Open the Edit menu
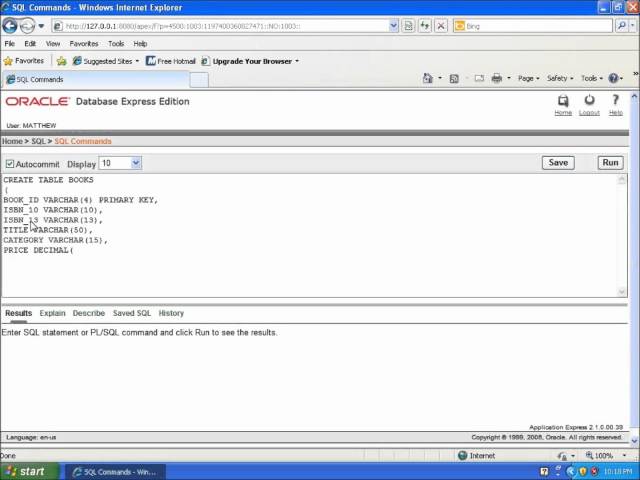 click(x=30, y=44)
